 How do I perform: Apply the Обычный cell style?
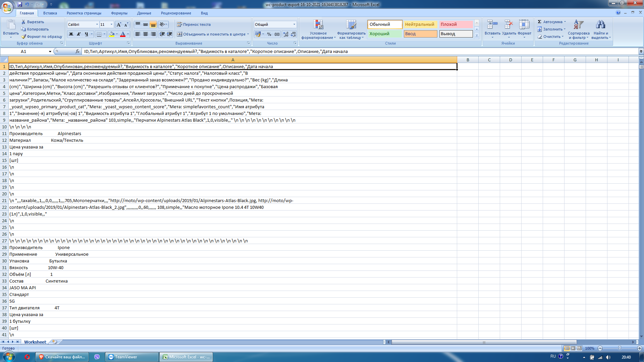[x=385, y=24]
